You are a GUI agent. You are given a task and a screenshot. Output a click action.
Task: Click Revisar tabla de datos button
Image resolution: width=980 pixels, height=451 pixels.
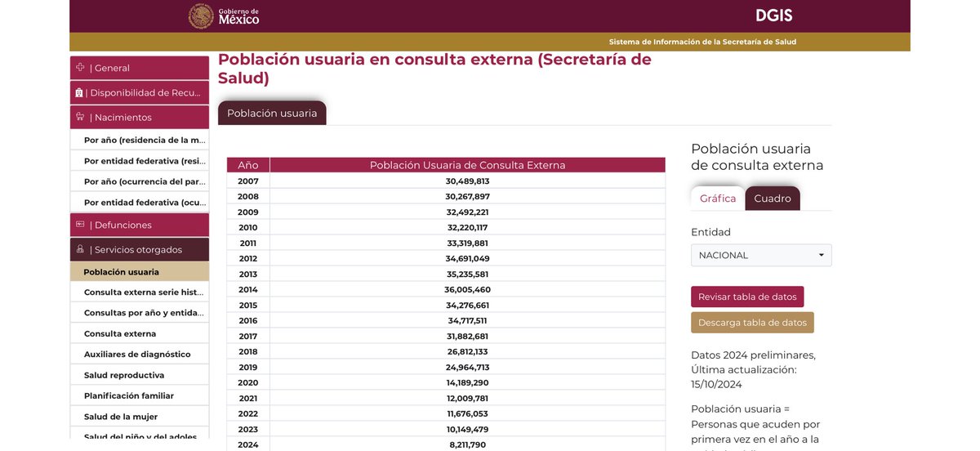(747, 297)
